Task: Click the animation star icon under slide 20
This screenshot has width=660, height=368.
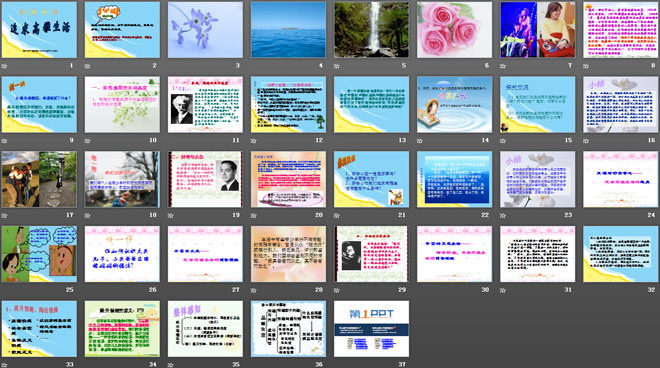Action: (x=254, y=216)
